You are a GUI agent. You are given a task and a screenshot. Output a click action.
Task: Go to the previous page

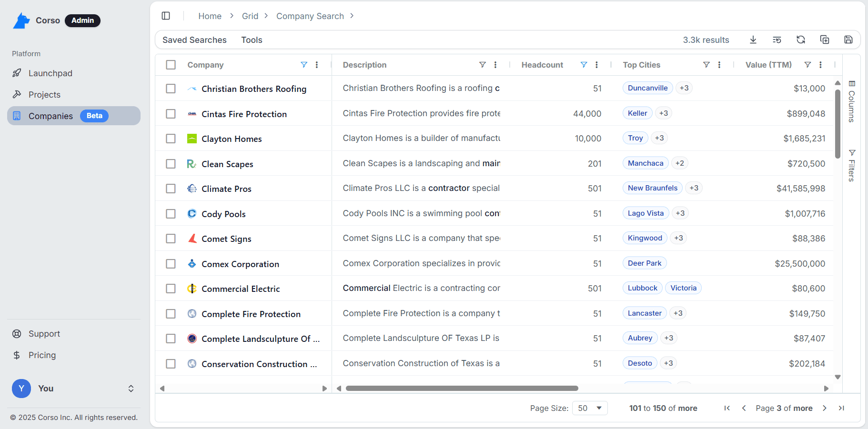click(x=744, y=408)
